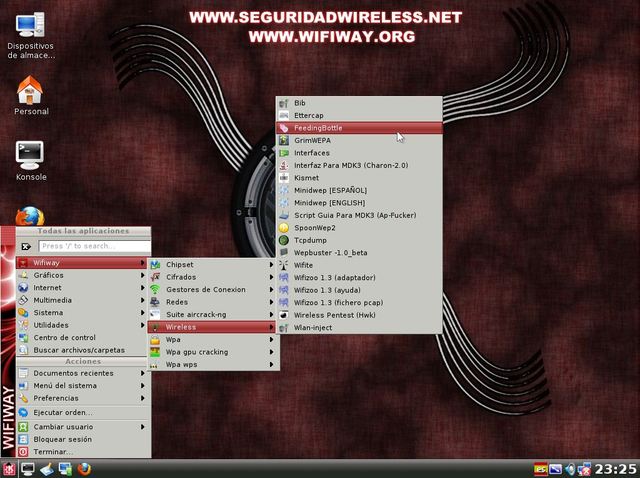The image size is (640, 478).
Task: Open Interfaces entry
Action: pyautogui.click(x=359, y=153)
